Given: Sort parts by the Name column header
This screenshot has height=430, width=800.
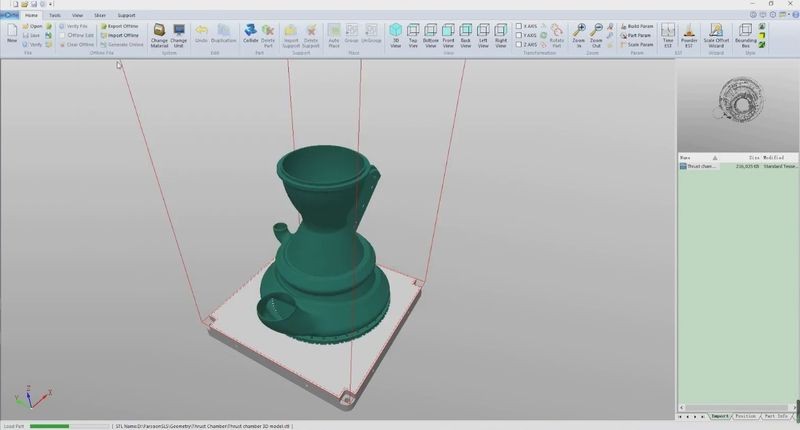Looking at the screenshot, I should pyautogui.click(x=686, y=158).
